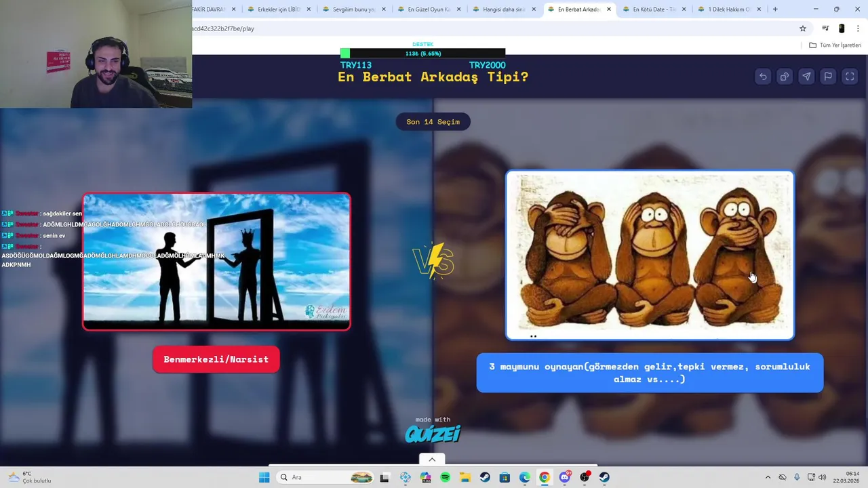Close the Hangisi daha sinir tab
This screenshot has width=868, height=488.
tap(534, 9)
